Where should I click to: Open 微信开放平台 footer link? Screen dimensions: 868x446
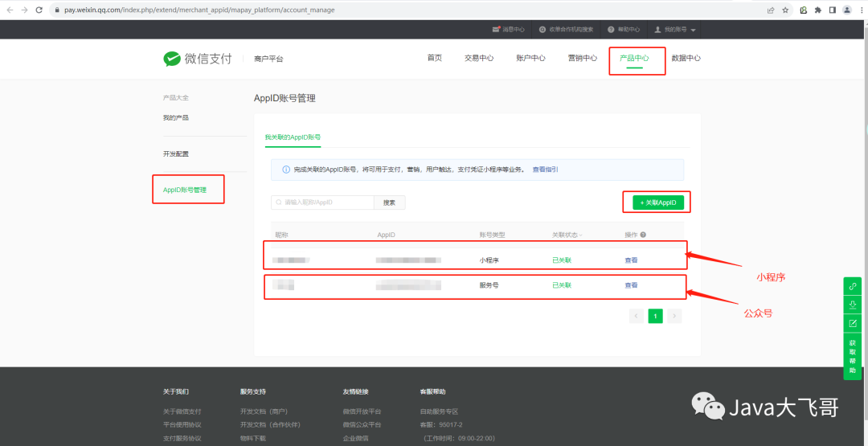[x=362, y=411]
